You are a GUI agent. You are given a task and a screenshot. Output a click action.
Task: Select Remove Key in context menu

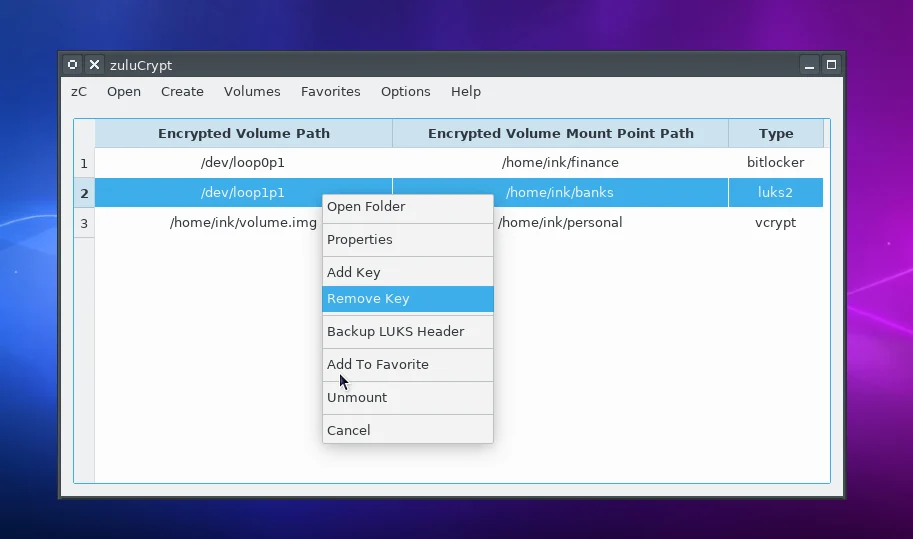368,299
